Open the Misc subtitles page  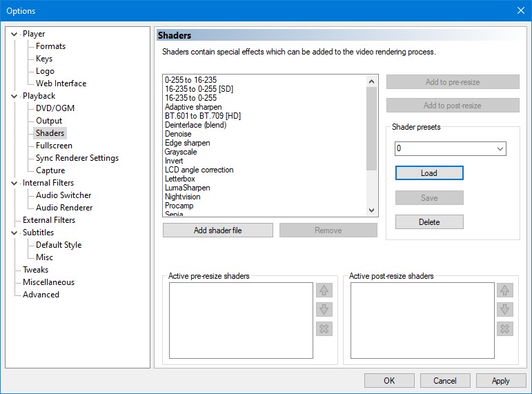(44, 257)
